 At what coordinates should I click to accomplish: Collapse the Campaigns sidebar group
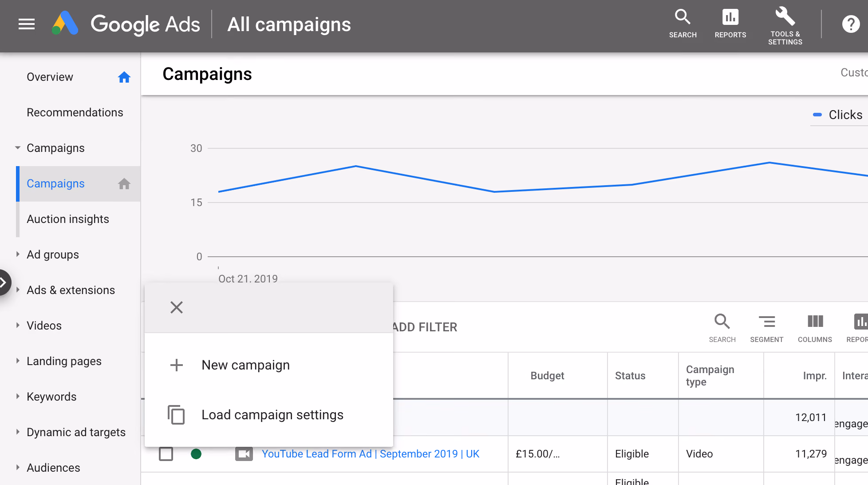tap(18, 148)
